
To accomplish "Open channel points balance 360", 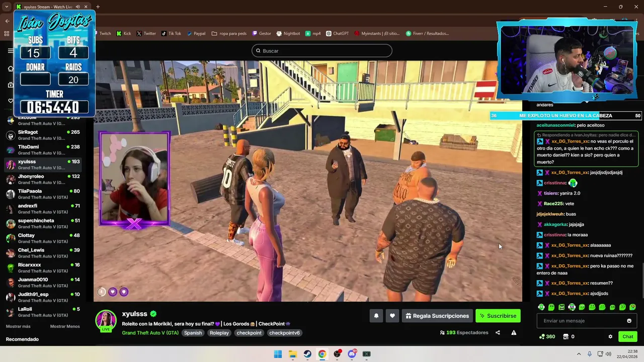I will 547,336.
